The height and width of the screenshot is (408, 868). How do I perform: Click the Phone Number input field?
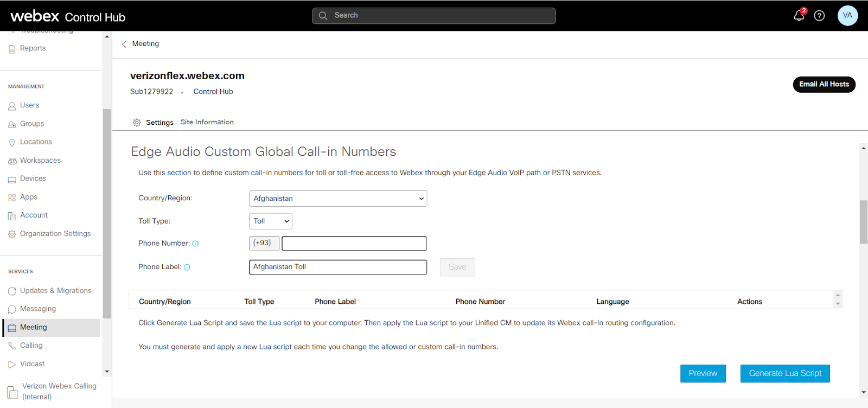tap(354, 244)
